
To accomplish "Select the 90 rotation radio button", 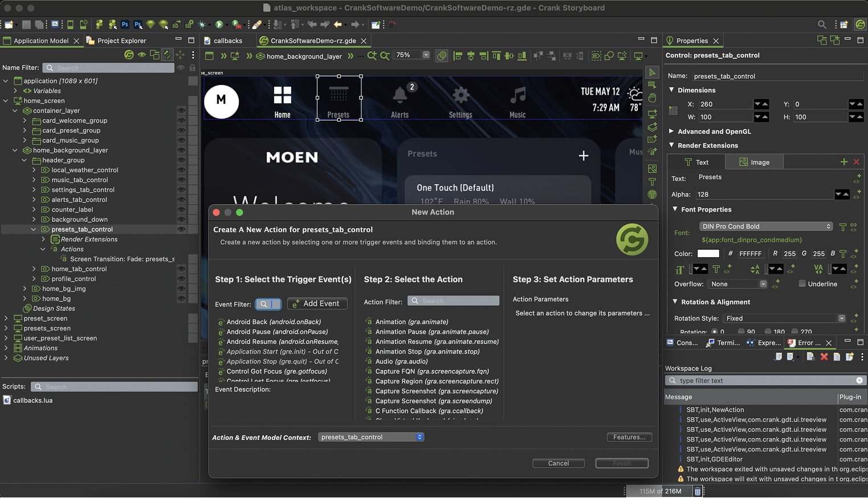I will (741, 331).
